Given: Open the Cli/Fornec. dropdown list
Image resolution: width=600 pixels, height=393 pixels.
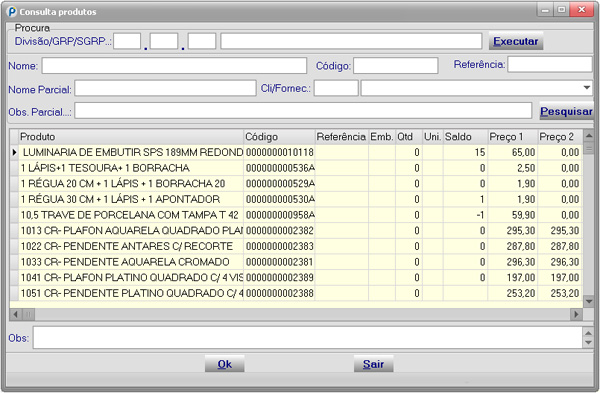Looking at the screenshot, I should coord(587,88).
